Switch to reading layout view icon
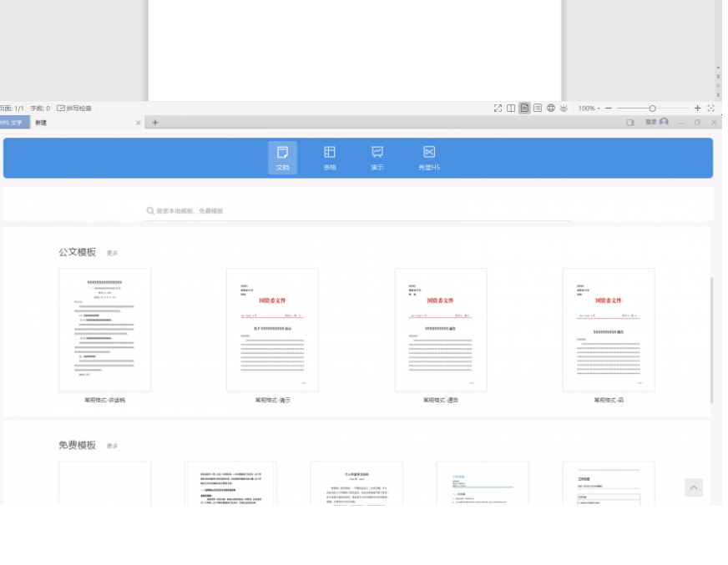This screenshot has height=565, width=728. point(511,108)
